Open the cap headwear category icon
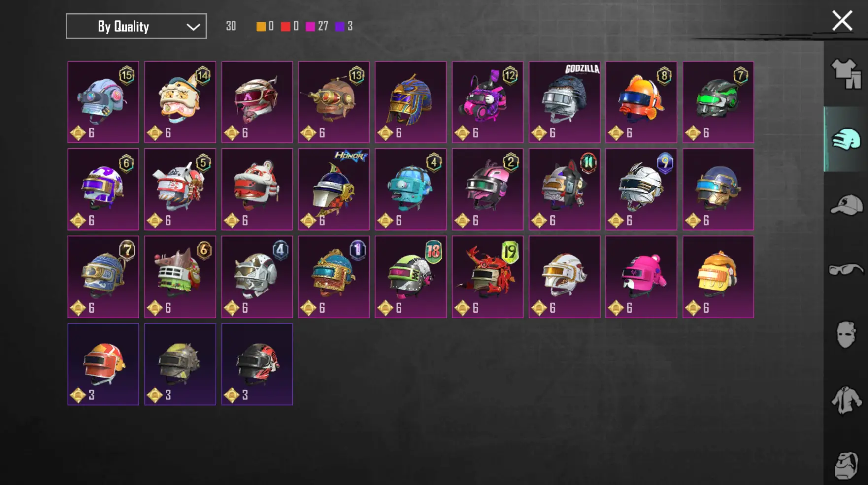This screenshot has height=485, width=868. coord(846,205)
